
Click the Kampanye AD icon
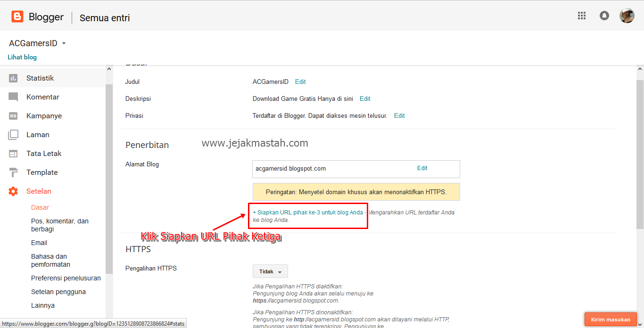[13, 116]
